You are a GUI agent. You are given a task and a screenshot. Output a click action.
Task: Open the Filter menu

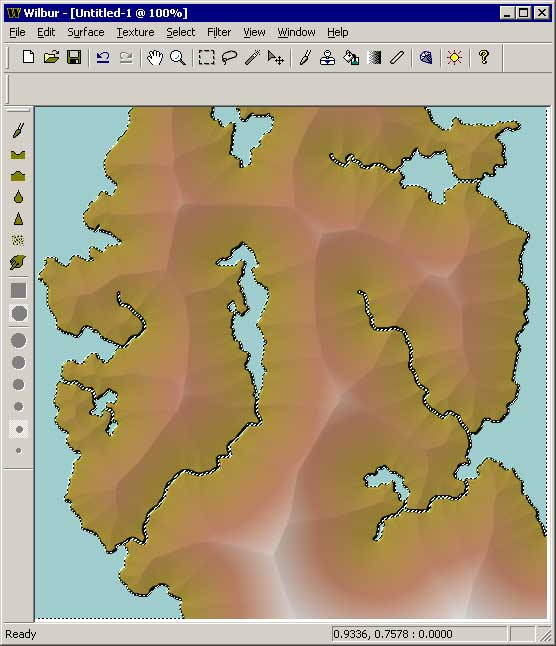pos(219,32)
